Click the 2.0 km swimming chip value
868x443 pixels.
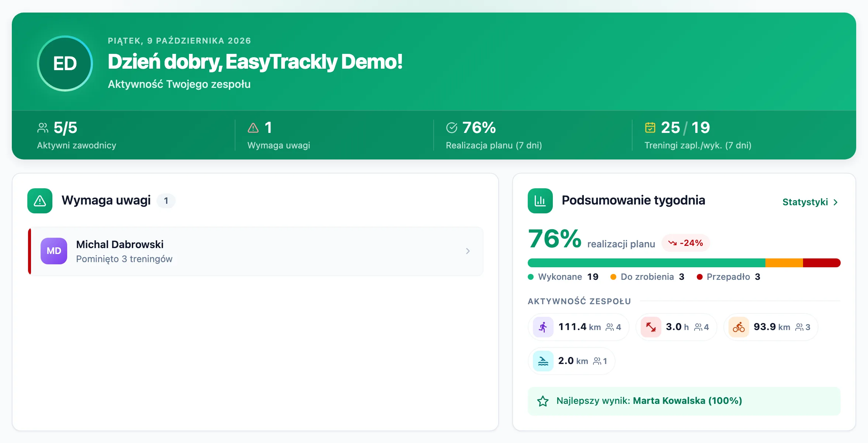click(x=573, y=361)
